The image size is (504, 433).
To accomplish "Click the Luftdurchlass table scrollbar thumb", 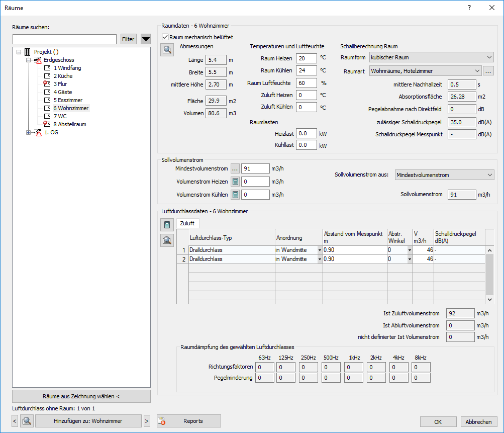I will click(x=489, y=275).
